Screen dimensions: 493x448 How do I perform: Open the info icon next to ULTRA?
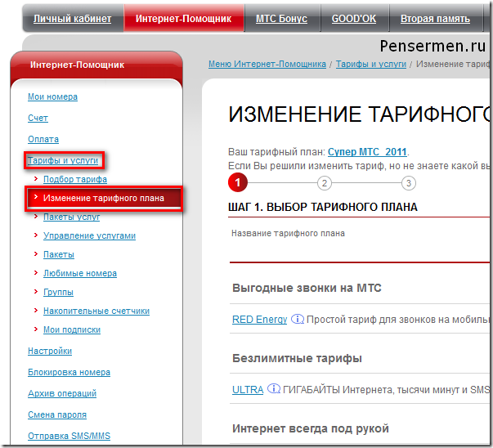click(x=274, y=389)
